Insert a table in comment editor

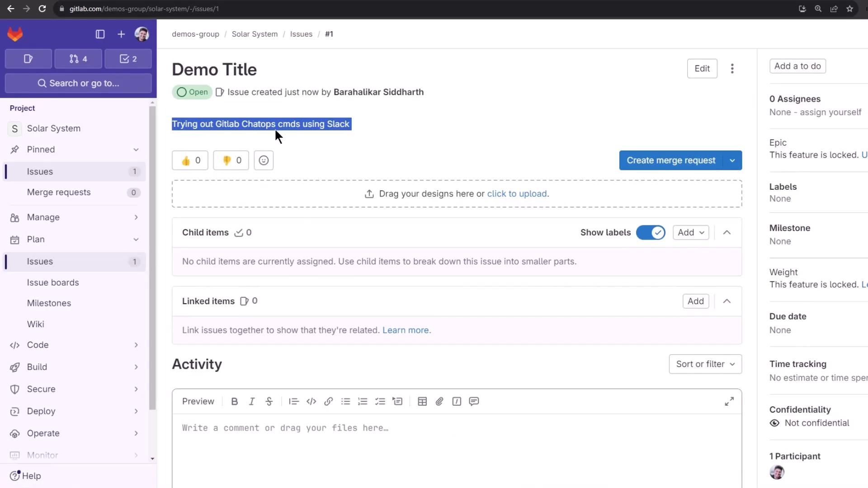422,401
